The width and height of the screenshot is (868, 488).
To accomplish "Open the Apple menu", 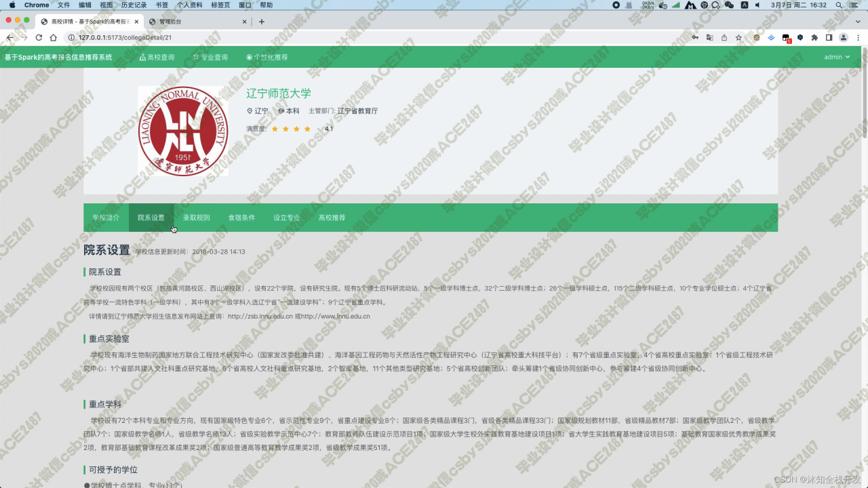I will coord(12,5).
